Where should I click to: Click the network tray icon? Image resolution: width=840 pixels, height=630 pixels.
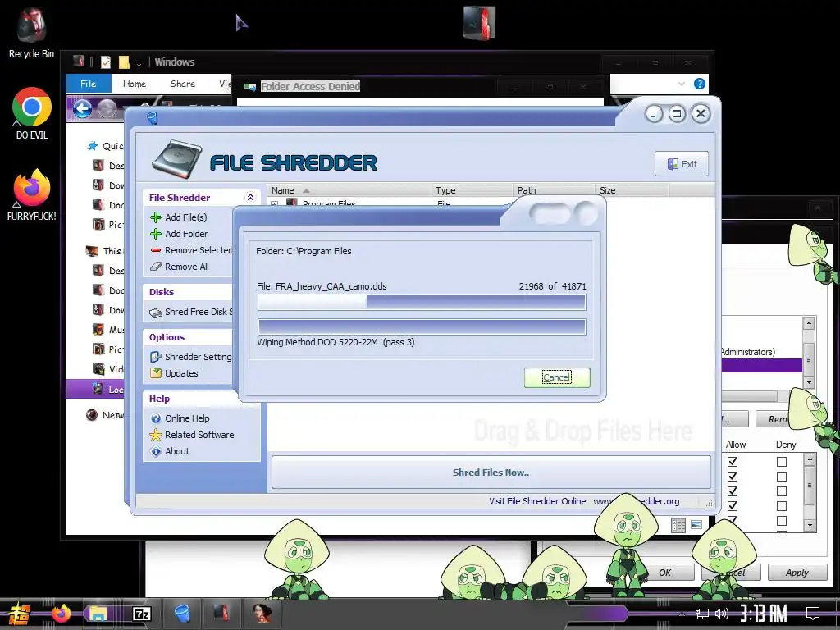point(702,614)
